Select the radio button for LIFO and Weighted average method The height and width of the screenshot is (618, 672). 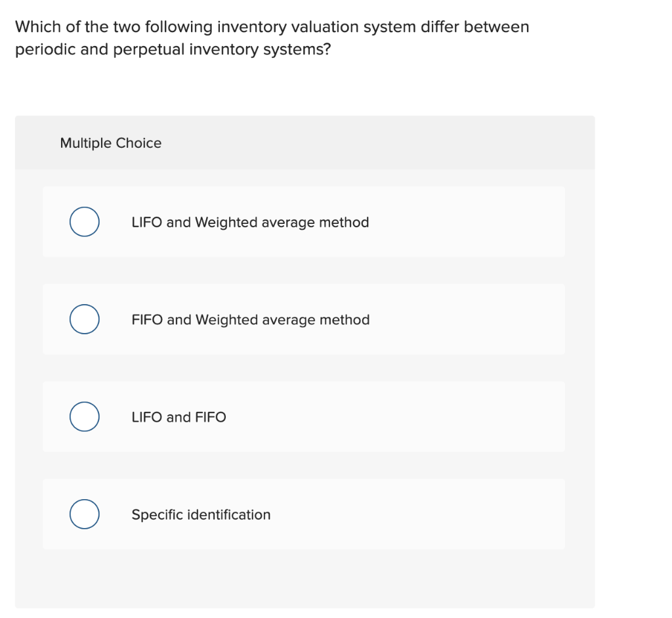click(84, 221)
